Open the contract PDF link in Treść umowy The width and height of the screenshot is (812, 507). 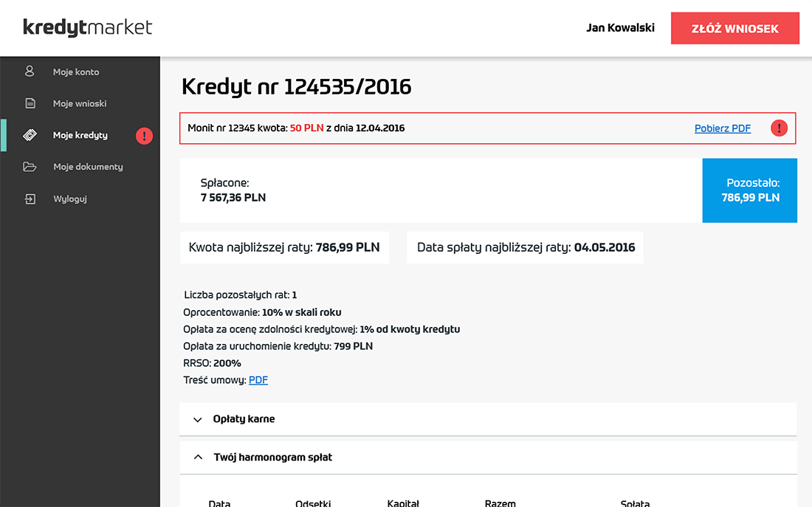(x=258, y=379)
